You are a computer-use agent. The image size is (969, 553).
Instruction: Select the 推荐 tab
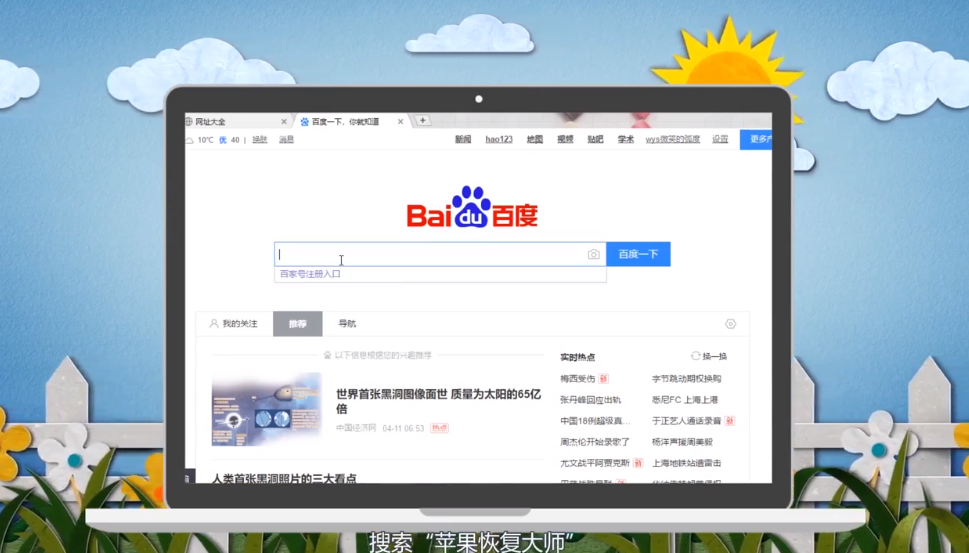[298, 324]
